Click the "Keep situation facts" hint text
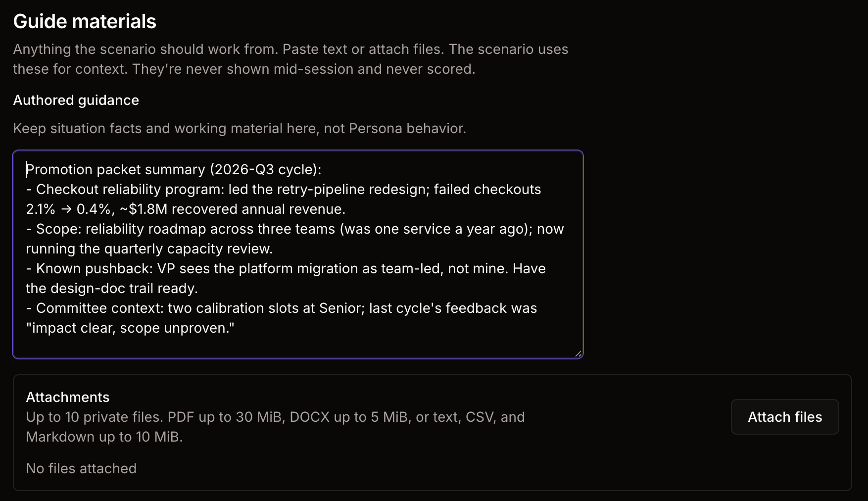 coord(240,128)
